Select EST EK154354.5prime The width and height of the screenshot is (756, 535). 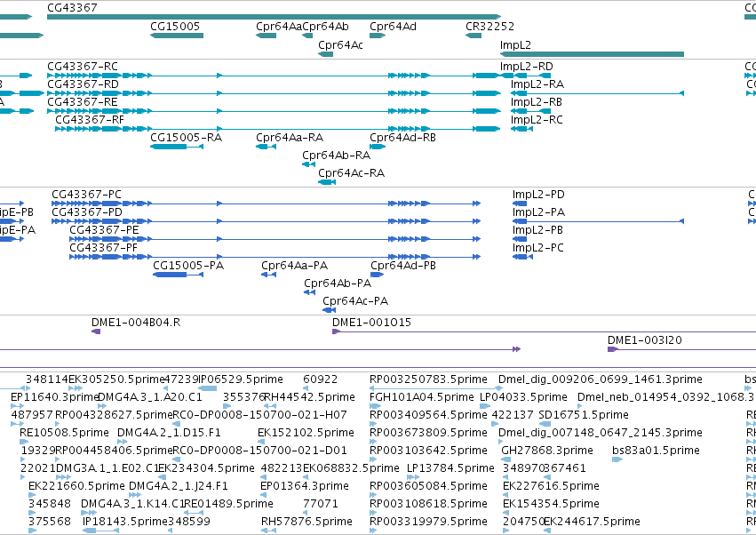506,513
